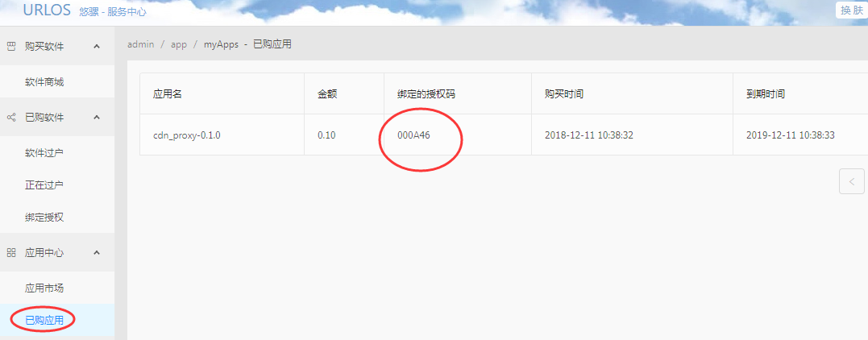The width and height of the screenshot is (868, 340).
Task: Click the myApps breadcrumb link
Action: (x=221, y=44)
